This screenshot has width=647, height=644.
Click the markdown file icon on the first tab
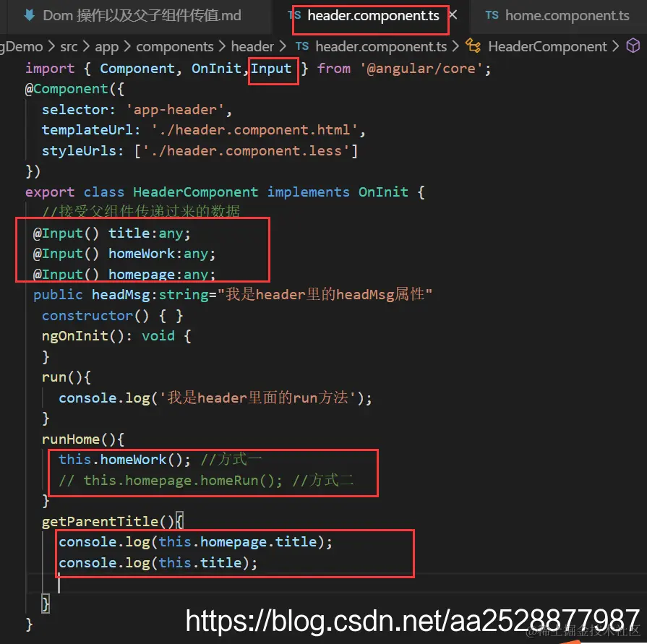pos(30,16)
